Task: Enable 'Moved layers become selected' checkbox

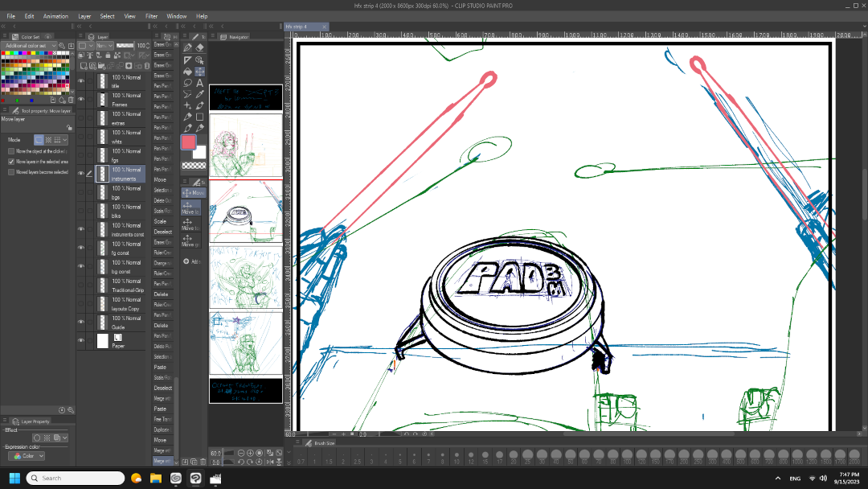Action: pos(11,172)
